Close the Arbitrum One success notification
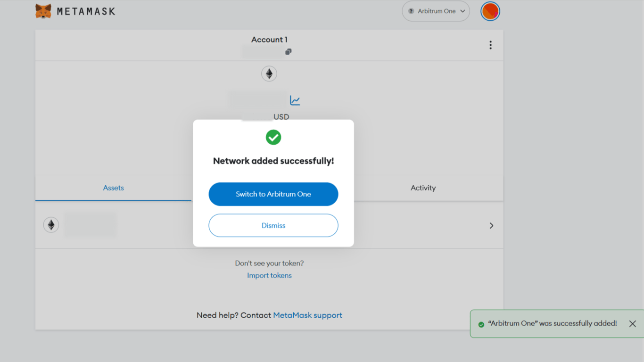The image size is (644, 362). click(633, 324)
